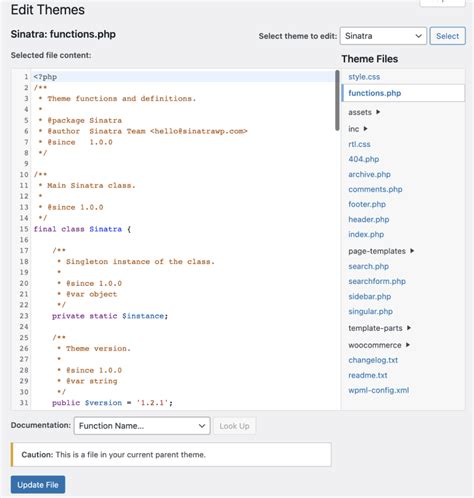
Task: Open style.css in Theme Files
Action: [x=364, y=77]
